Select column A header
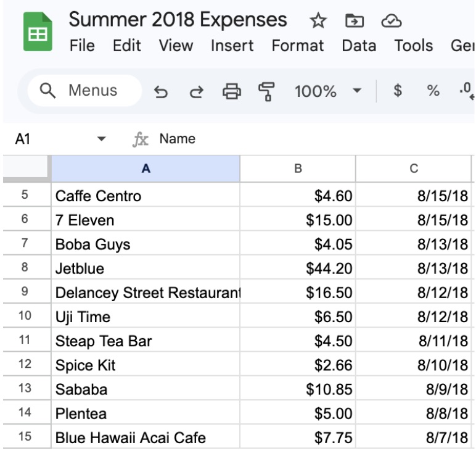The image size is (476, 453). [x=146, y=168]
